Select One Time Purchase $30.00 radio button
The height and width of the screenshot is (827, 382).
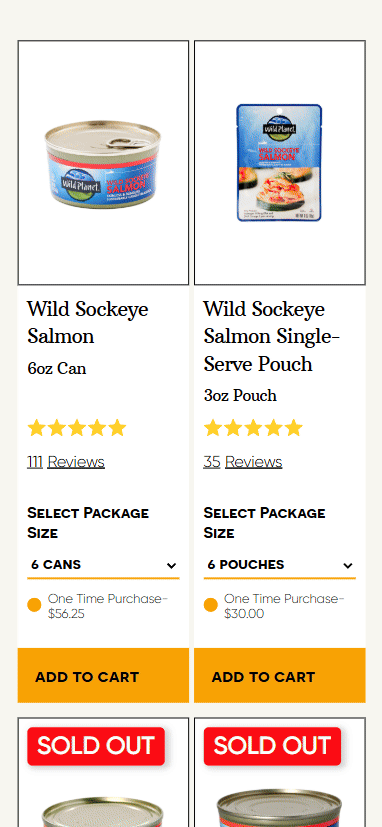(211, 605)
